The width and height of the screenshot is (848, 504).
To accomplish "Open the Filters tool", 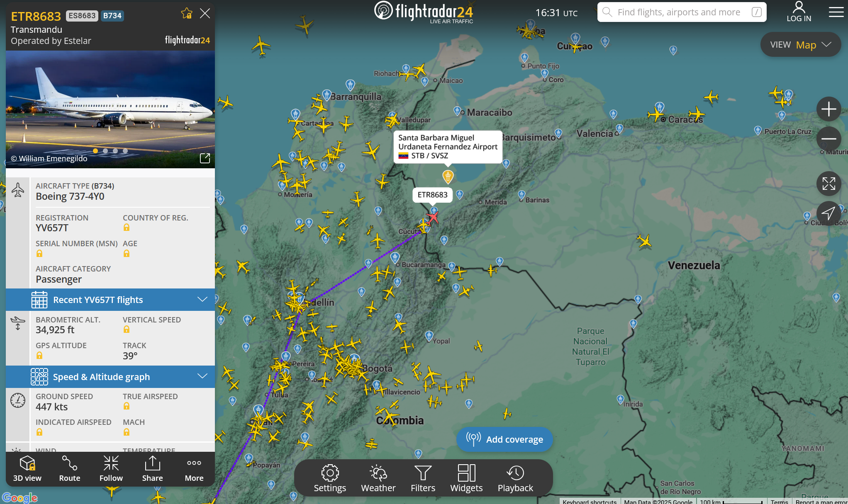I will coord(423,478).
